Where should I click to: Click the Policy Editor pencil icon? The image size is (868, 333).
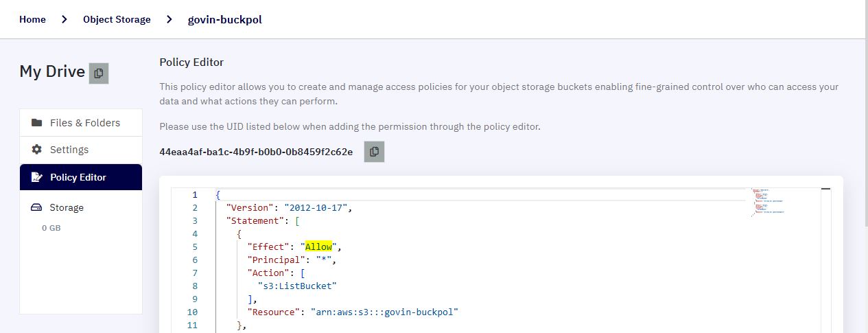pos(37,177)
